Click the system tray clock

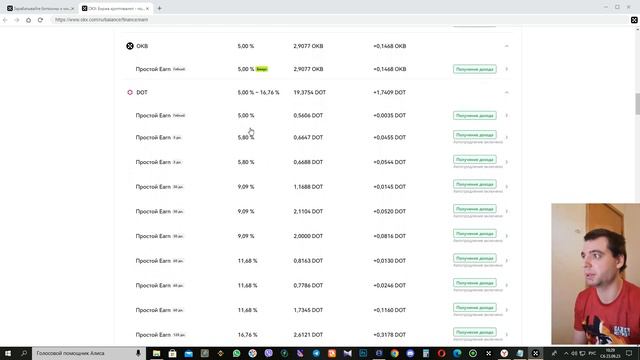[x=610, y=353]
